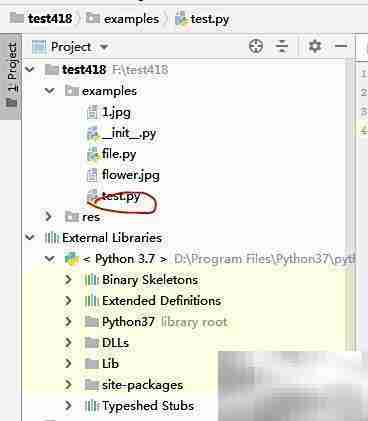Click the Extended Definitions library icon
368x421 pixels.
pos(91,301)
